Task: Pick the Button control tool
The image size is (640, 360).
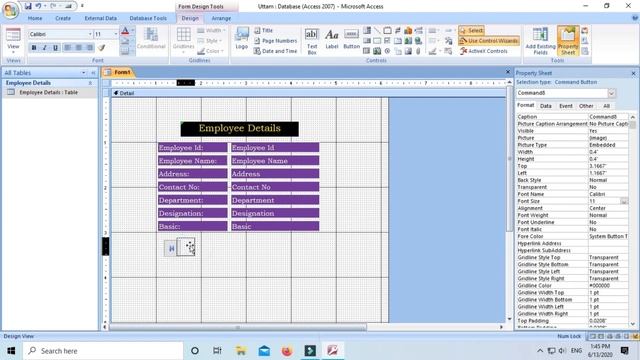Action: pos(351,39)
